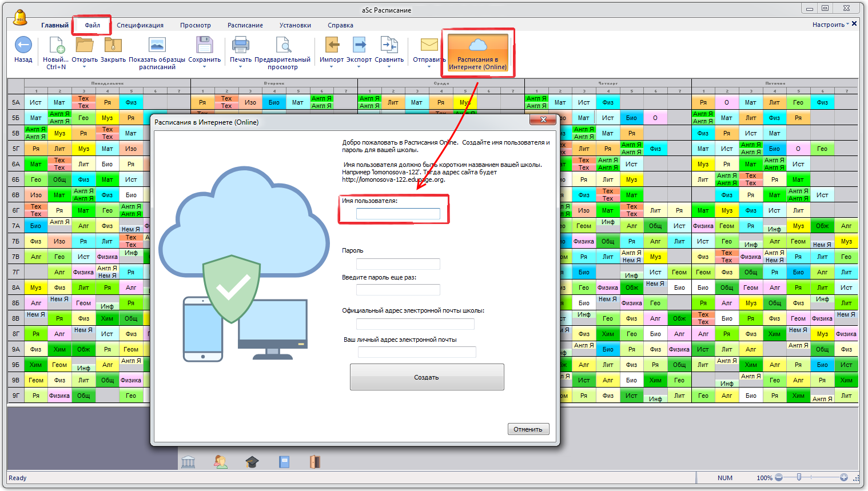Open the Установки ribbon tab
This screenshot has width=868, height=491.
[x=295, y=25]
